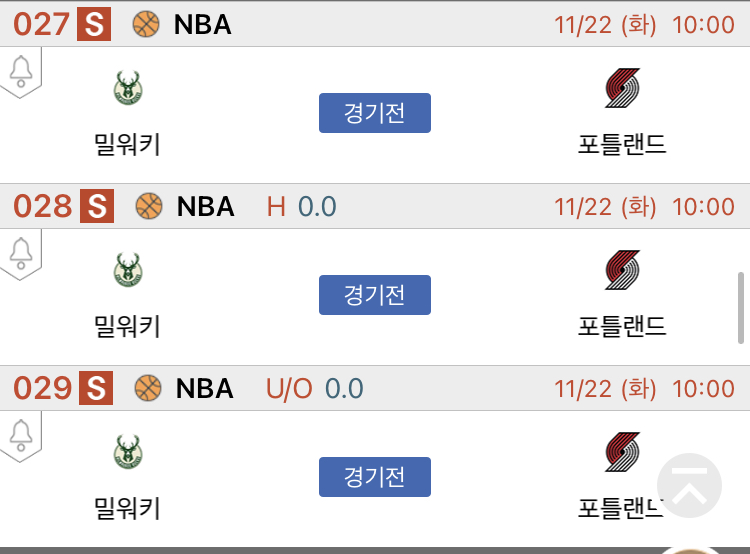This screenshot has height=554, width=750.
Task: Tap the Portland Trail Blazers logo in match 027
Action: point(622,88)
